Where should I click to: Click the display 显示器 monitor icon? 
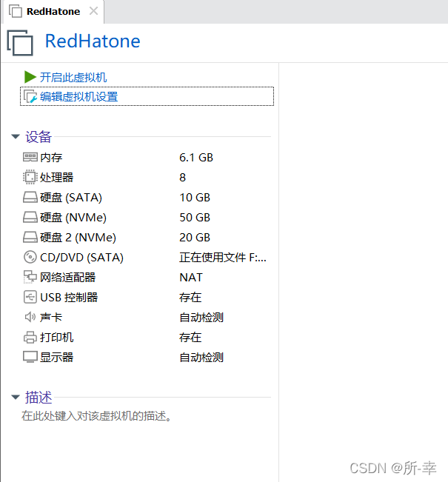pos(30,357)
